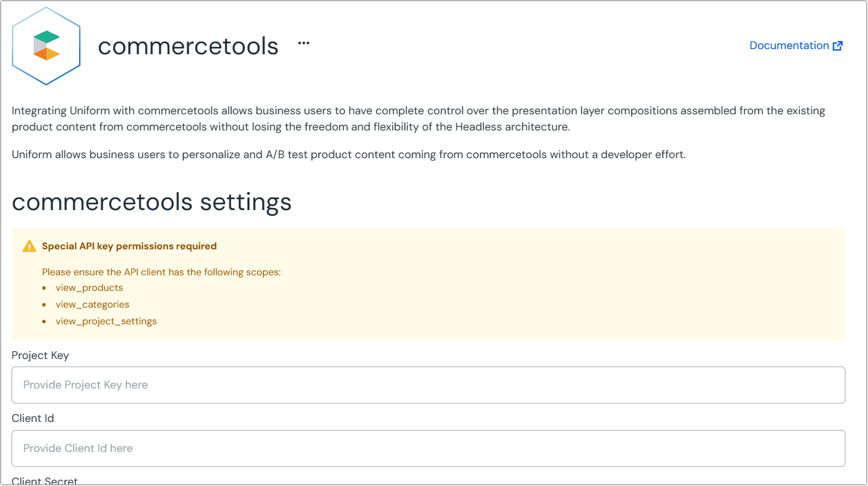
Task: Click the Client Id field label
Action: click(33, 418)
